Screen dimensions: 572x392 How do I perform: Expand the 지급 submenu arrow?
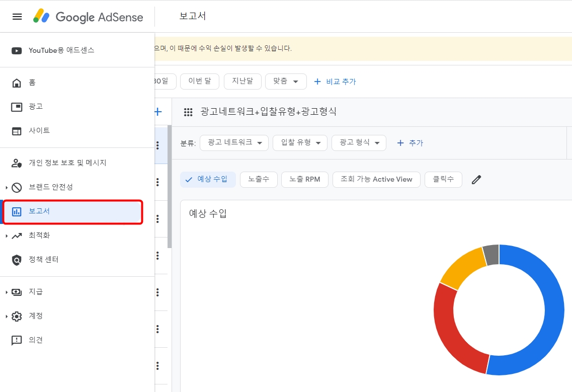7,292
